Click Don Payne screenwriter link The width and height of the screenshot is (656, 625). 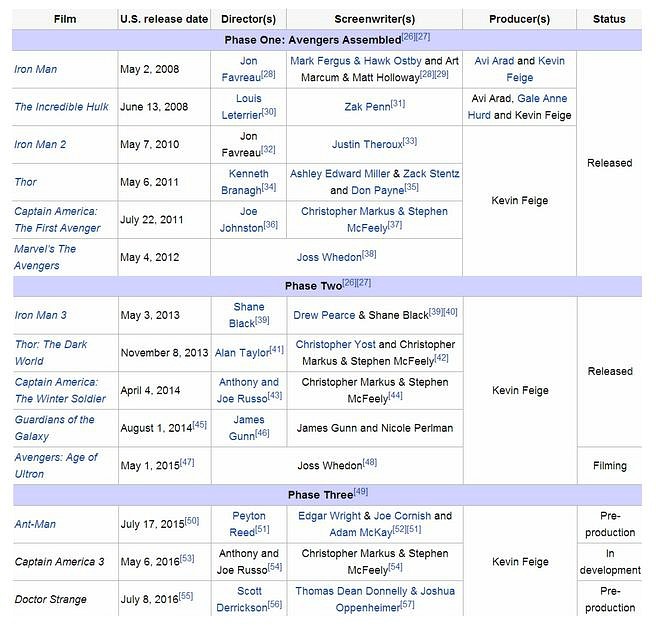377,190
